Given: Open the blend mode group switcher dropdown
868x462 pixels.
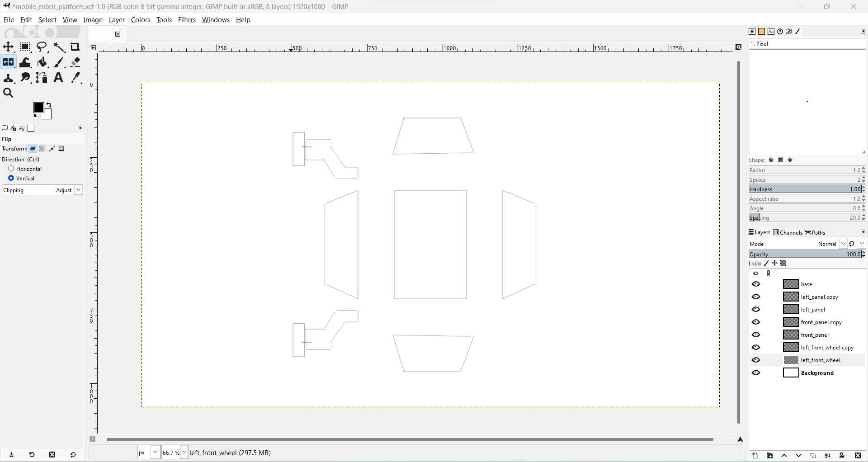Looking at the screenshot, I should click(862, 244).
